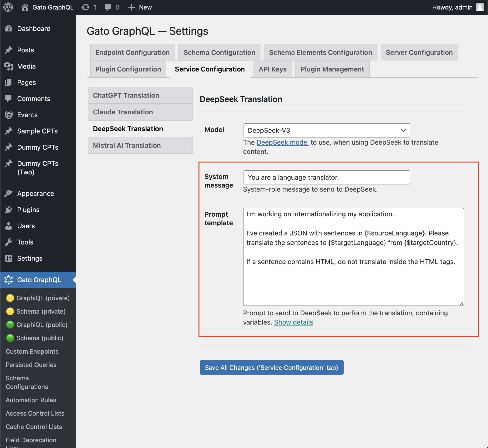Viewport: 488px width, 448px height.
Task: Select the Service Configuration tab
Action: click(x=210, y=69)
